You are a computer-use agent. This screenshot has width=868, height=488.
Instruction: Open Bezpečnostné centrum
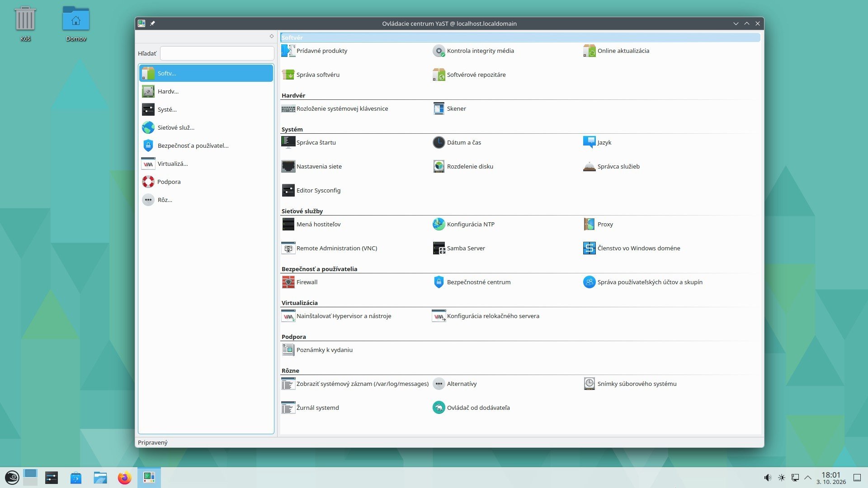point(472,282)
